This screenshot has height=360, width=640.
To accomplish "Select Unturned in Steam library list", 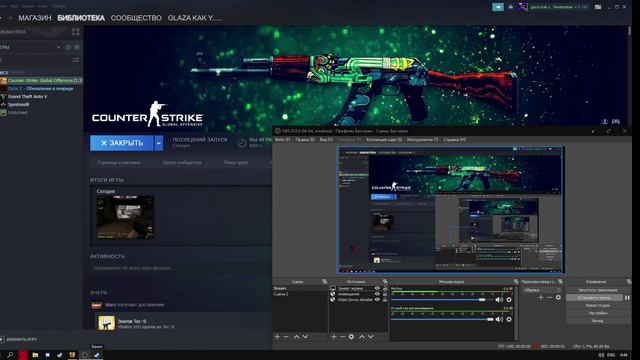I will coord(17,112).
